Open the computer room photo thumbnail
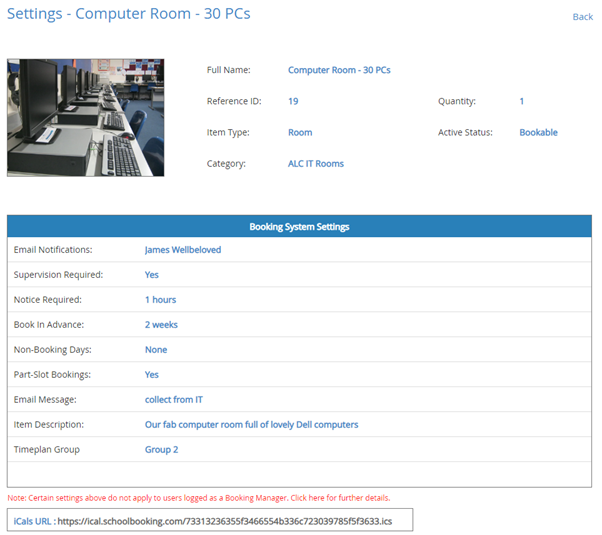This screenshot has height=535, width=602. [x=86, y=118]
